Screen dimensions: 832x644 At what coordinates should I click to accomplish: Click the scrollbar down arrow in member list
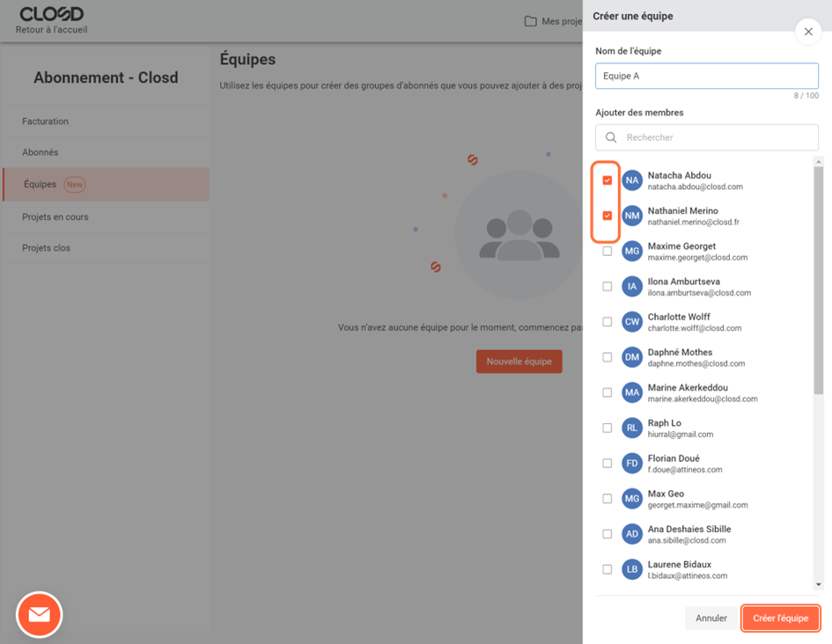point(818,584)
